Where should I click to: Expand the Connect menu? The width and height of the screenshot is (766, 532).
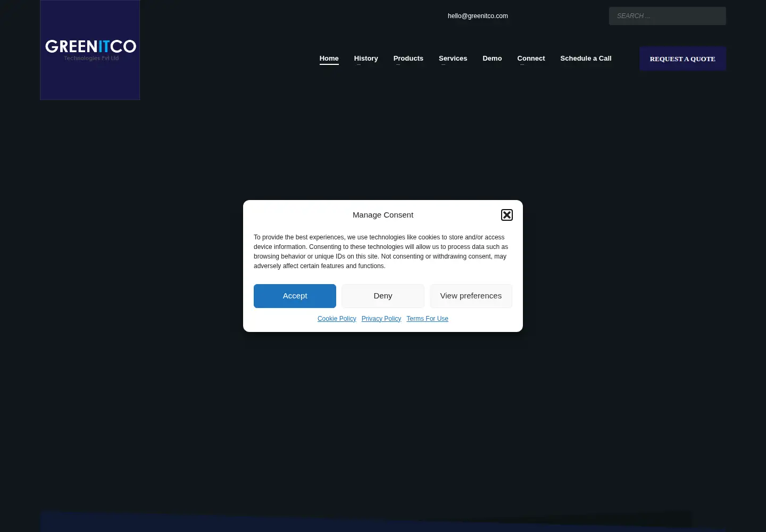[x=531, y=59]
